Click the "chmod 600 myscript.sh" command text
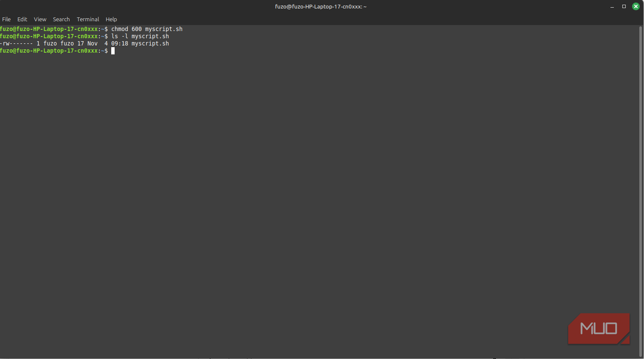 click(x=147, y=29)
